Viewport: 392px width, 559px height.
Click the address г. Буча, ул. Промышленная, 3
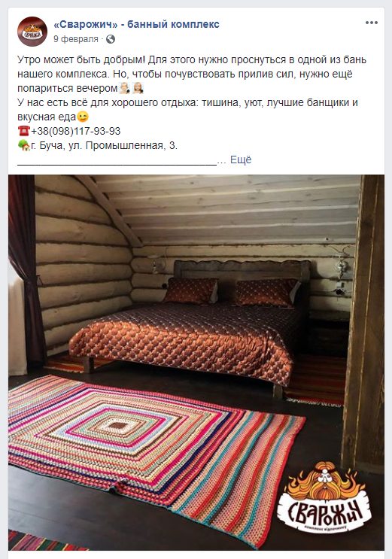pyautogui.click(x=104, y=145)
